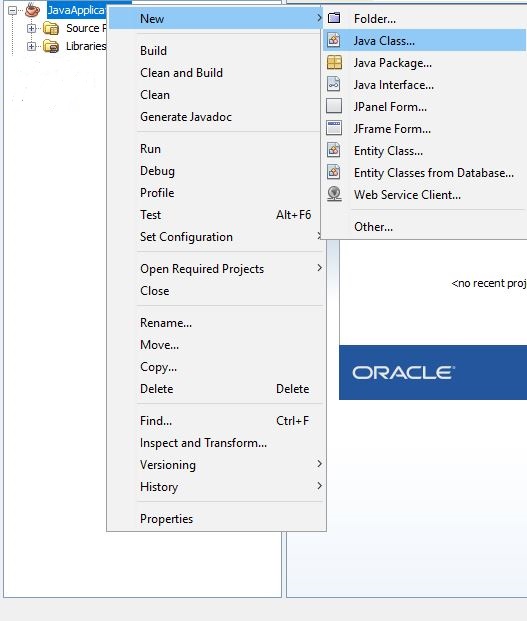The width and height of the screenshot is (527, 621).
Task: Choose Debug from the context menu
Action: (x=216, y=171)
